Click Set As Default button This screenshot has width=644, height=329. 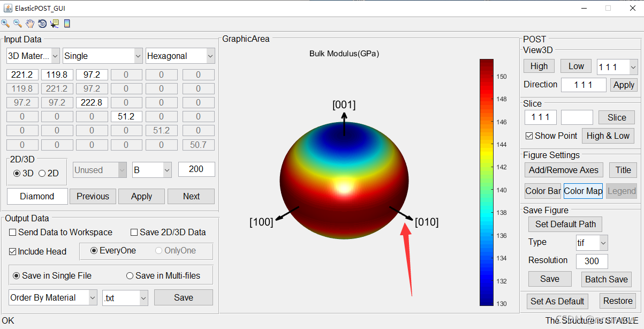tap(557, 301)
